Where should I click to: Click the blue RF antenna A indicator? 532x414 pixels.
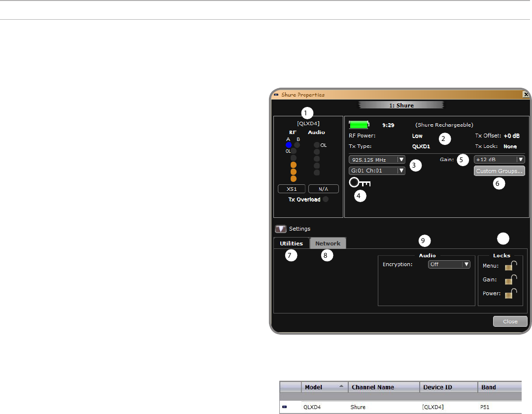(288, 145)
